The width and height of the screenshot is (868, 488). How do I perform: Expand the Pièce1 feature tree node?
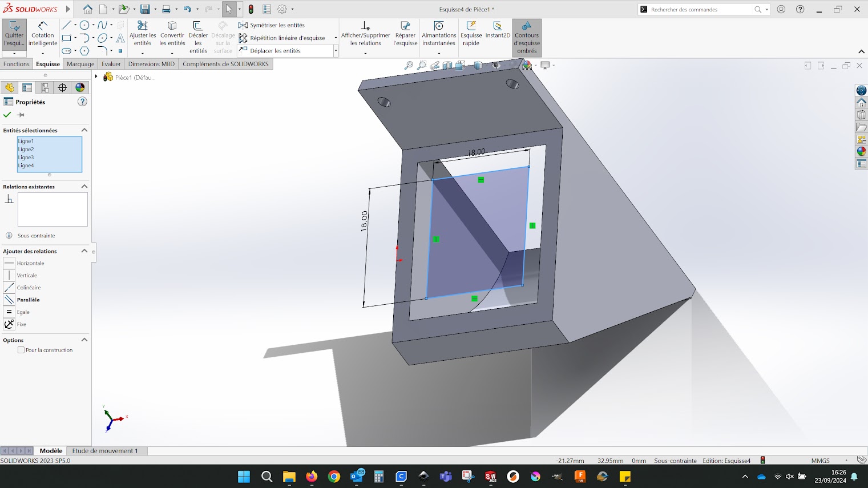tap(96, 77)
